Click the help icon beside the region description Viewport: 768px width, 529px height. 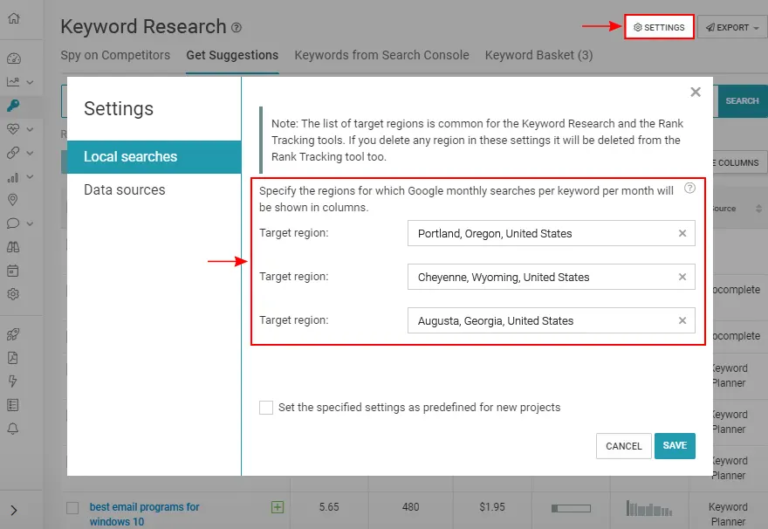tap(689, 188)
